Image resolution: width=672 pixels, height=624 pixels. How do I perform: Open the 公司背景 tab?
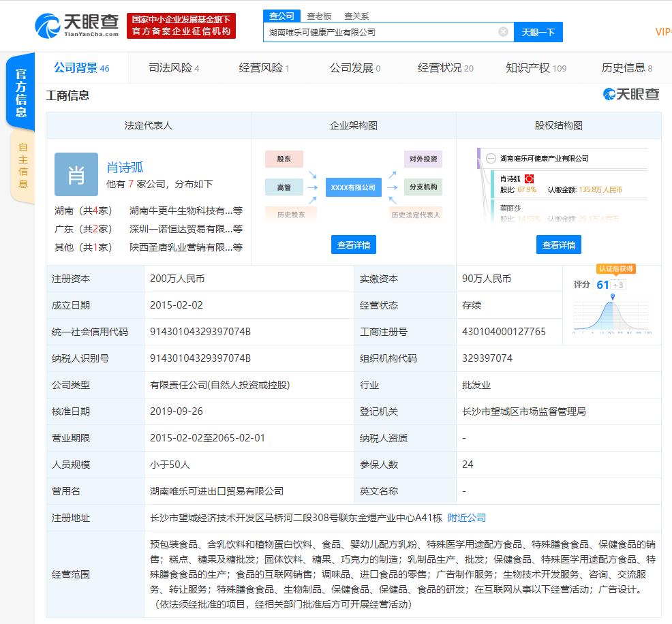[x=81, y=67]
